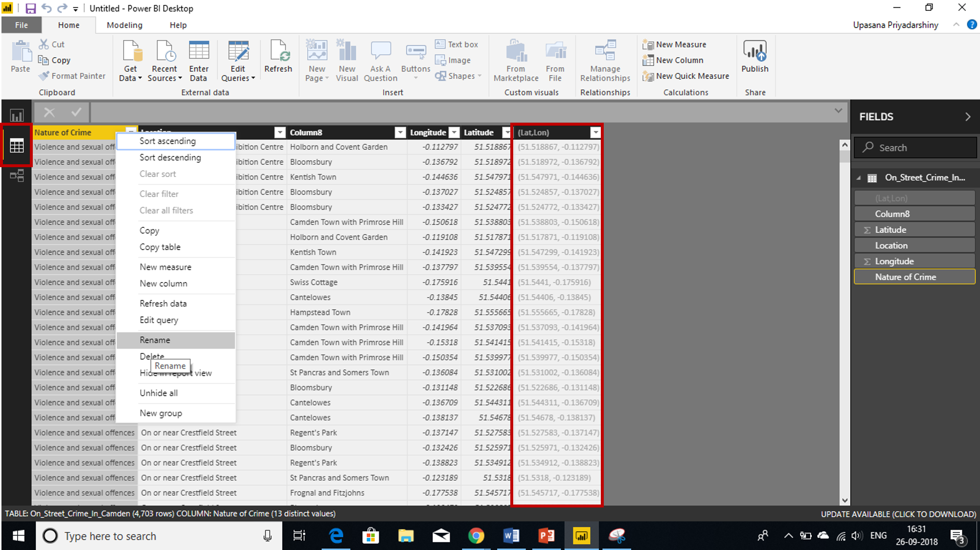Select Refresh data menu entry
980x550 pixels.
[176, 304]
